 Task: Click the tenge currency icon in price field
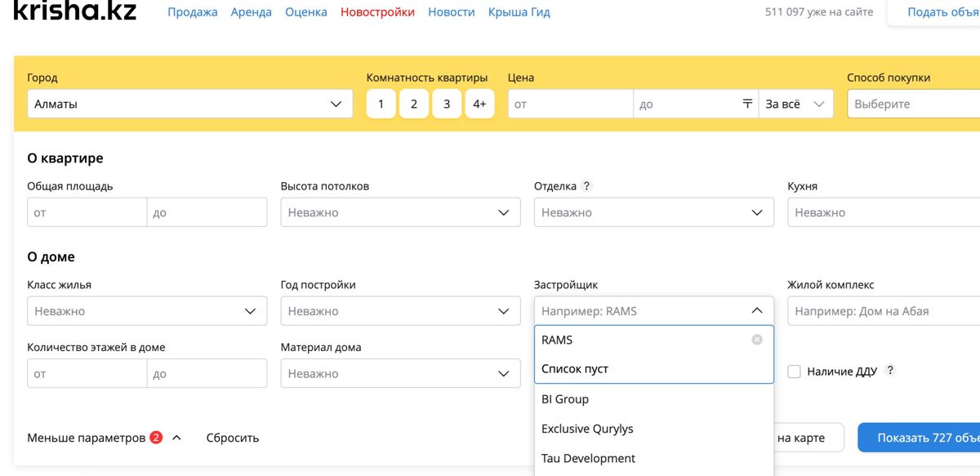tap(746, 104)
